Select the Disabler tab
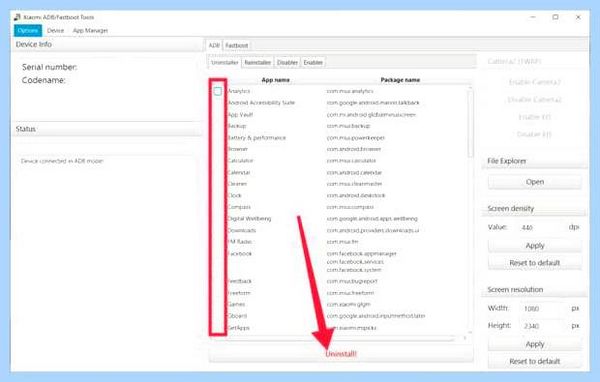Viewport: 600px width, 382px height. pos(287,62)
